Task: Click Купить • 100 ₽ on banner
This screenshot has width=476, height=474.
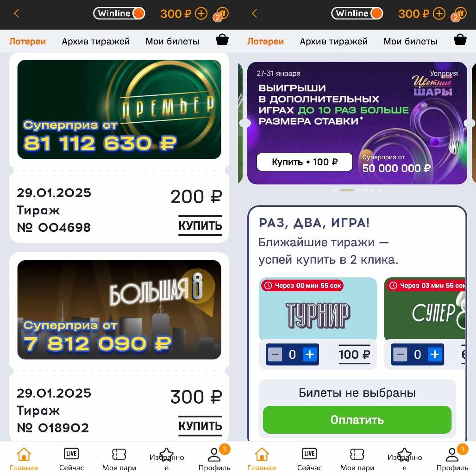Action: [x=305, y=162]
